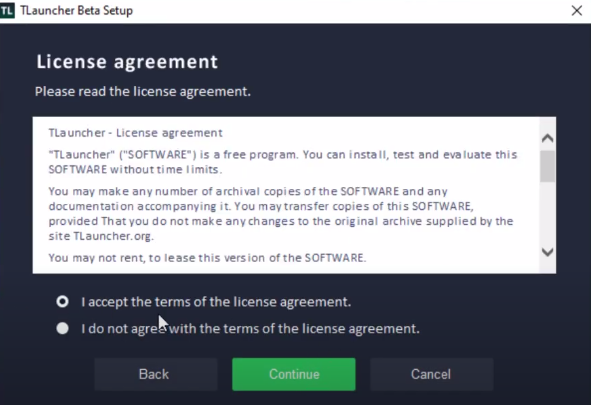This screenshot has height=405, width=591.
Task: Select the accept license terms radio button
Action: coord(63,301)
